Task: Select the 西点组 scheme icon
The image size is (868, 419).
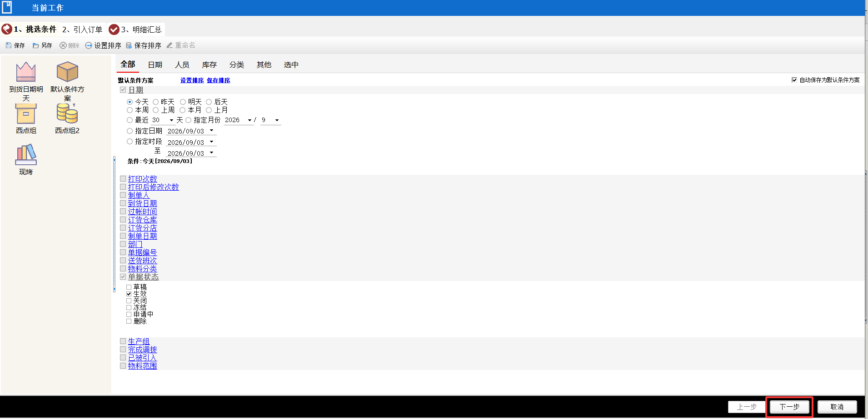Action: tap(26, 113)
